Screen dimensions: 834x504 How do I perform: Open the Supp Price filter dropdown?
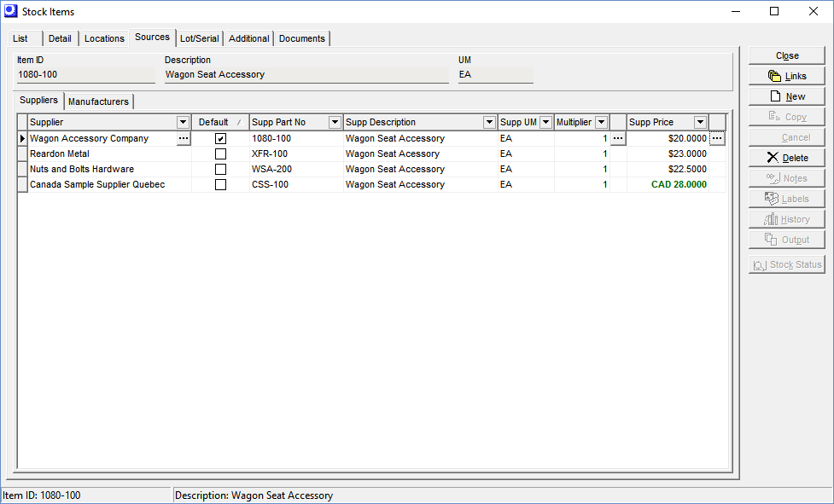[x=700, y=122]
